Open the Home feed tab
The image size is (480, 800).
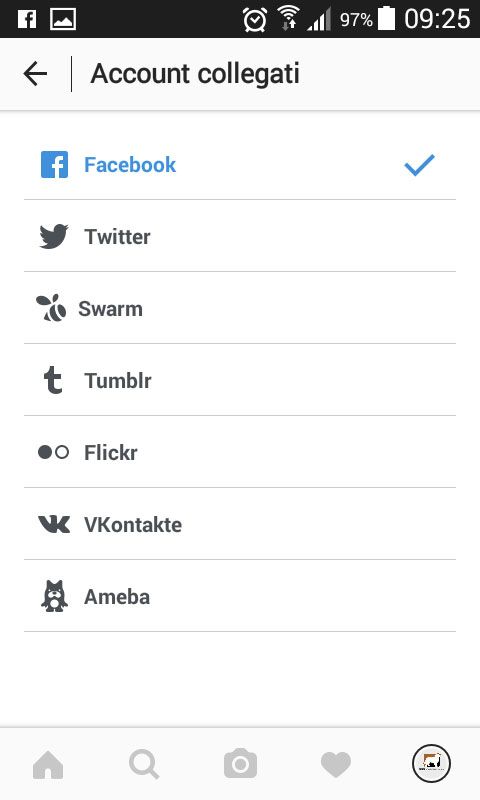point(48,764)
